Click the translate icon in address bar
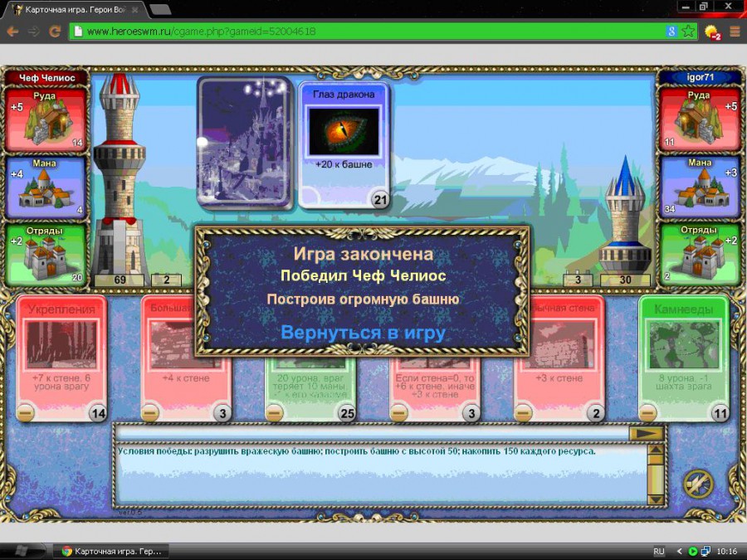Viewport: 747px width, 560px height. pos(671,32)
